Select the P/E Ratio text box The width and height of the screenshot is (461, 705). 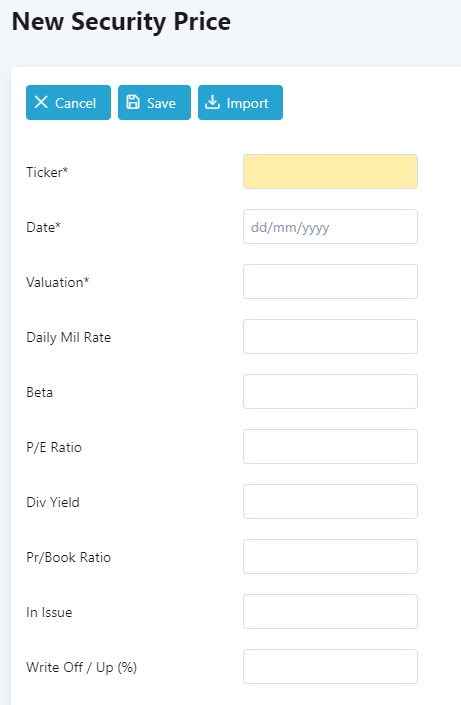330,446
